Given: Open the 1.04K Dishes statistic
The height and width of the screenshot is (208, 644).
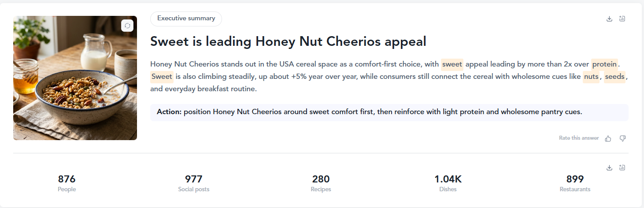Looking at the screenshot, I should (448, 183).
